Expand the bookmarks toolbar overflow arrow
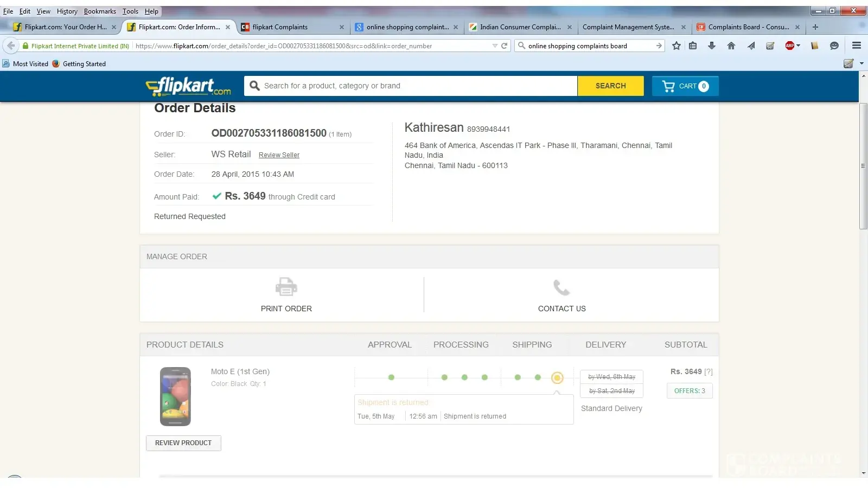Image resolution: width=868 pixels, height=488 pixels. tap(861, 63)
